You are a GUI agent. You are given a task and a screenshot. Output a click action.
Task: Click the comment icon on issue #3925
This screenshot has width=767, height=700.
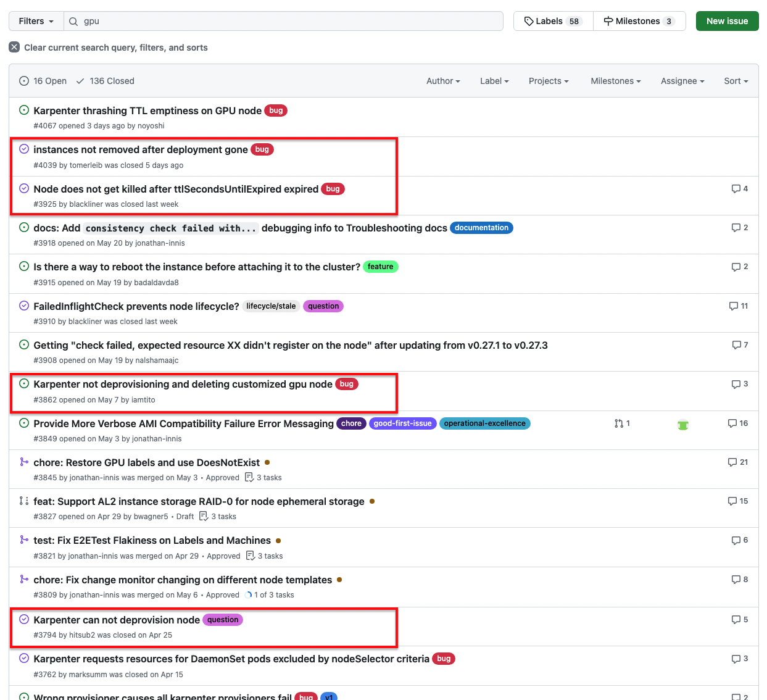[x=736, y=189]
